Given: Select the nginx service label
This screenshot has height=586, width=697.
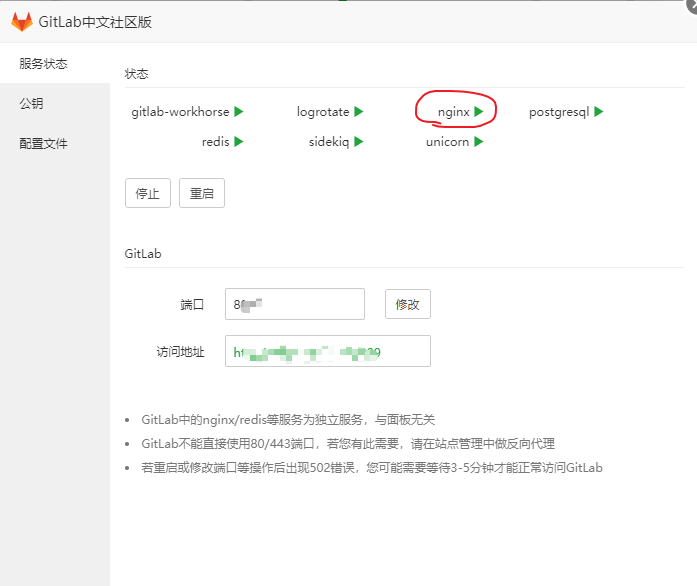Looking at the screenshot, I should (453, 112).
